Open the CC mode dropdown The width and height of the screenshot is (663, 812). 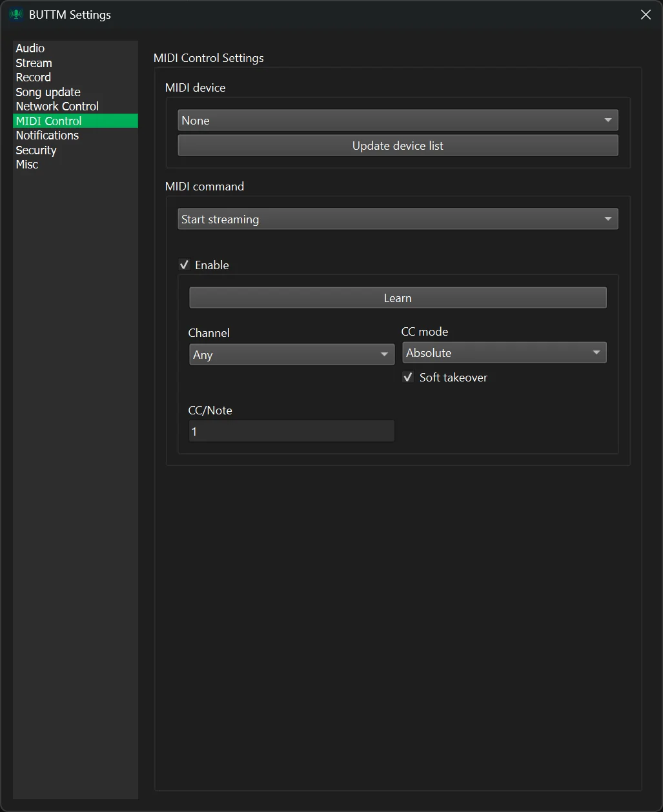(x=504, y=353)
